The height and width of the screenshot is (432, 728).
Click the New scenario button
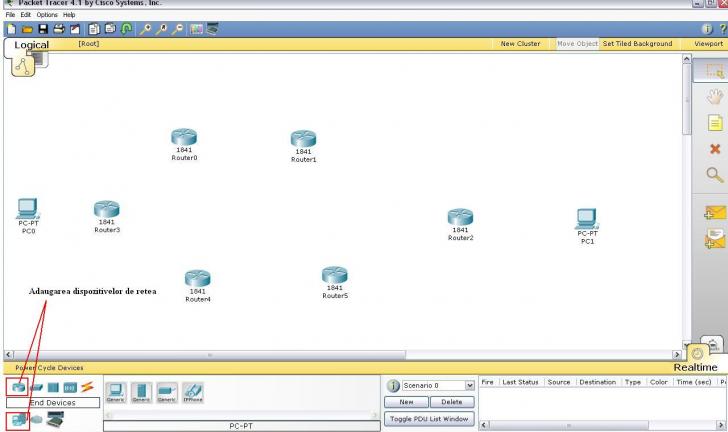point(406,402)
